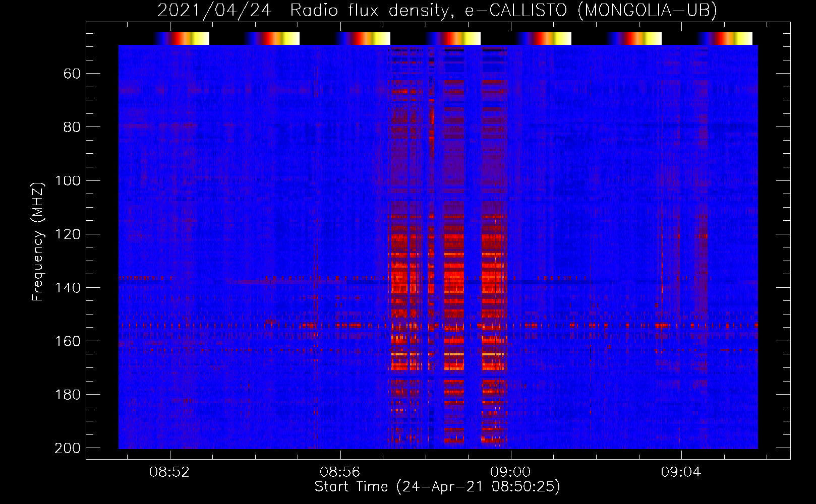
Task: Select the 140 MHz frequency tick label
Action: click(68, 288)
